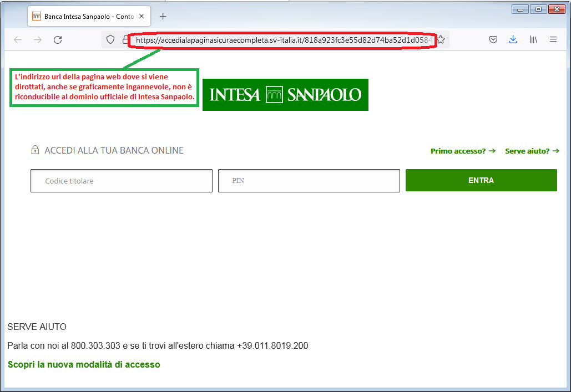The image size is (571, 392).
Task: Select the Banca Intesa Sanpaolo tab
Action: click(x=89, y=17)
